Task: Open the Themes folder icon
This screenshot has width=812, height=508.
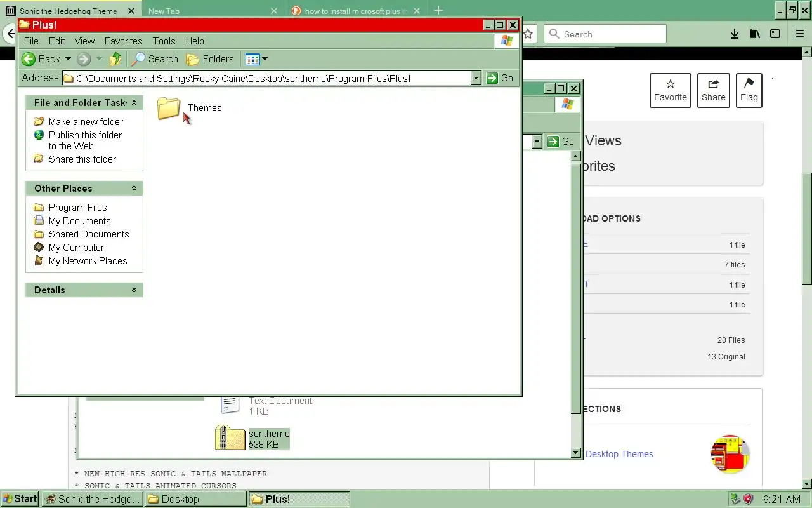Action: (x=169, y=108)
